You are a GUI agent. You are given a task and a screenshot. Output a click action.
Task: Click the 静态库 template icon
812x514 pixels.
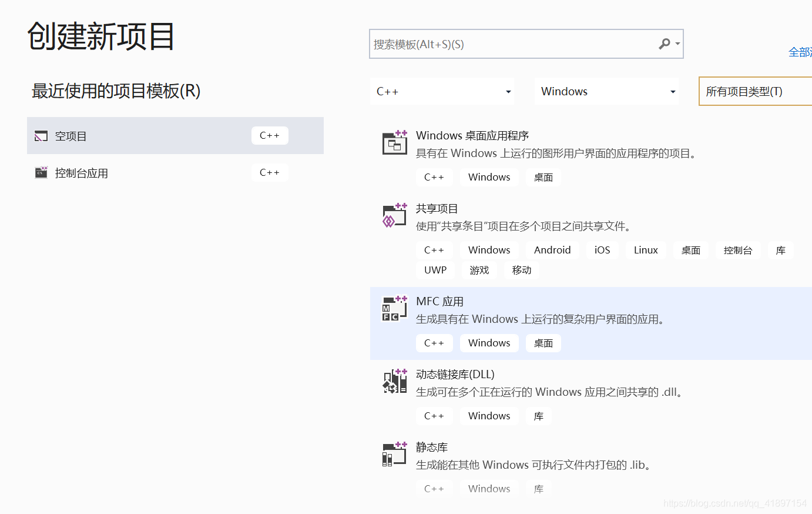[x=394, y=454]
